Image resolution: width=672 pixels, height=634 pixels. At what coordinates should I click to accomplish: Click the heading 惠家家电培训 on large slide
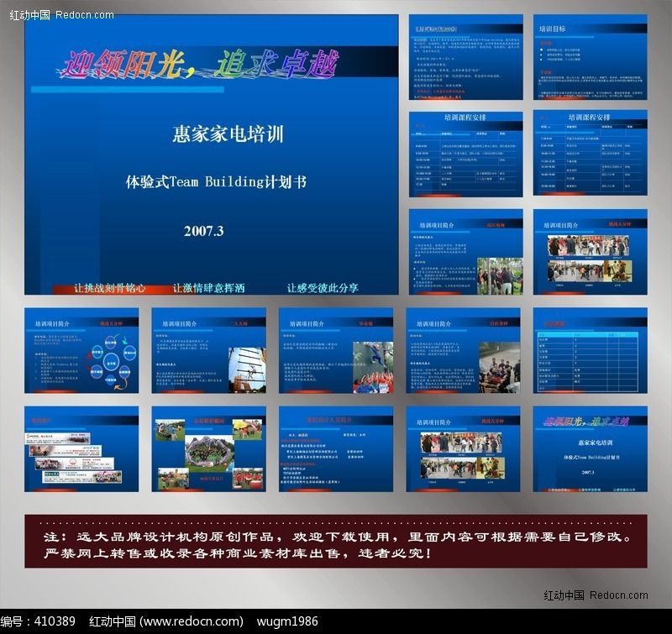click(x=228, y=134)
